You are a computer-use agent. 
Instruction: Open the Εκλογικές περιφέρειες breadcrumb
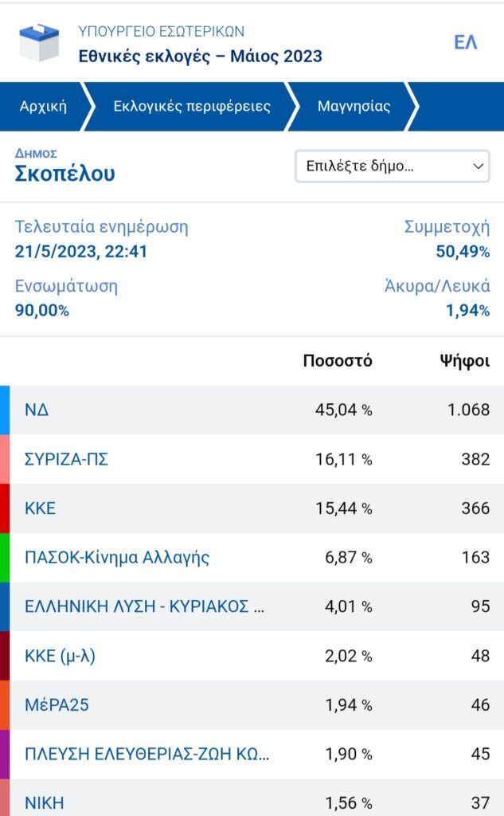192,106
